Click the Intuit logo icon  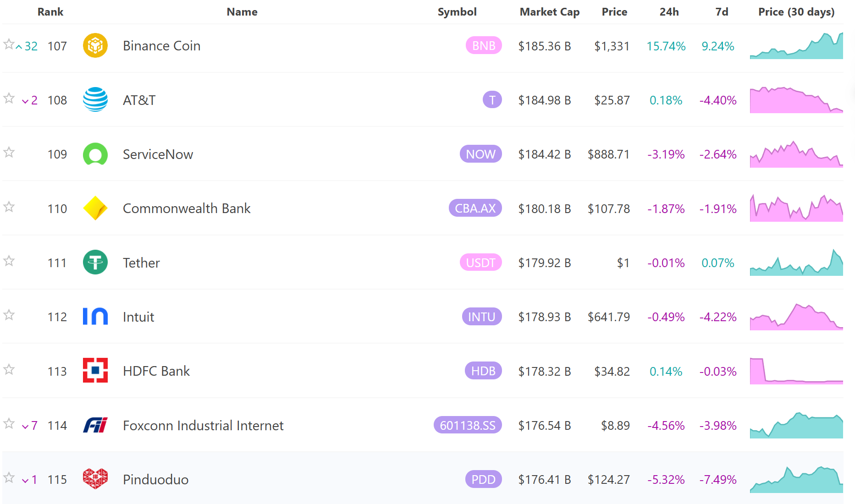click(95, 317)
